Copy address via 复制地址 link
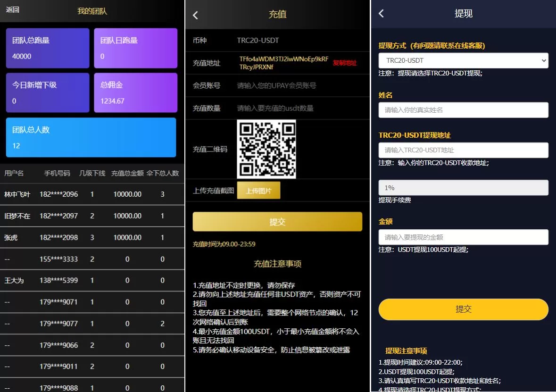Screen dimensions: 556x392 click(345, 63)
